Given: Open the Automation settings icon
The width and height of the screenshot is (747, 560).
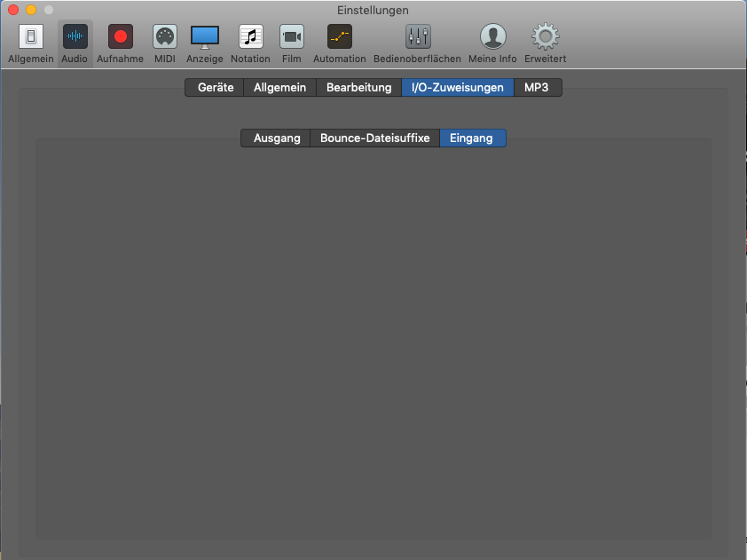Looking at the screenshot, I should 340,36.
